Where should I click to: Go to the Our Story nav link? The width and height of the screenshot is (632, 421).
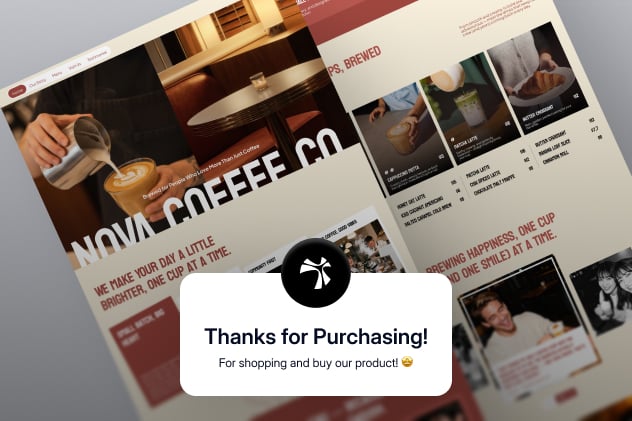coord(37,83)
